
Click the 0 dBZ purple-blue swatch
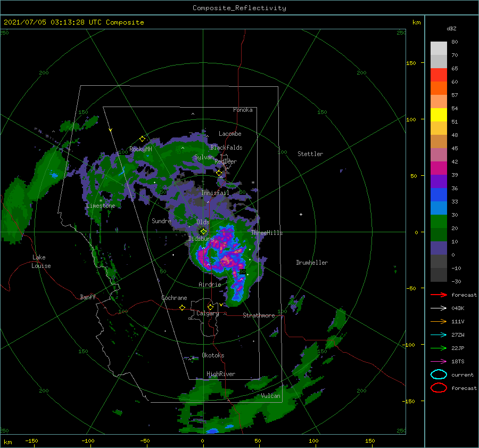[x=439, y=248]
